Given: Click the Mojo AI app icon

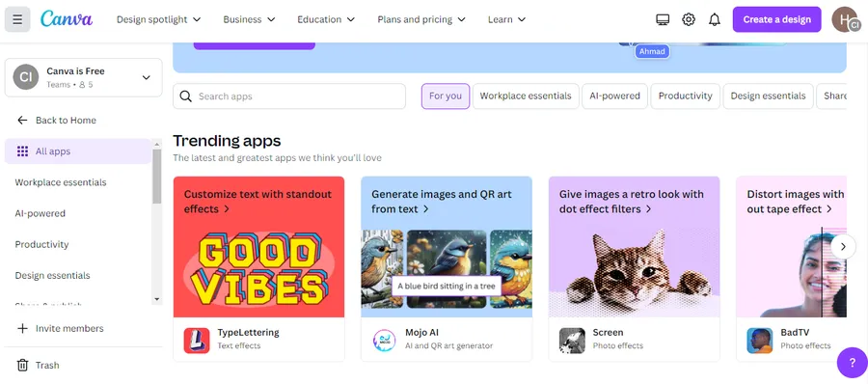Looking at the screenshot, I should pos(384,341).
